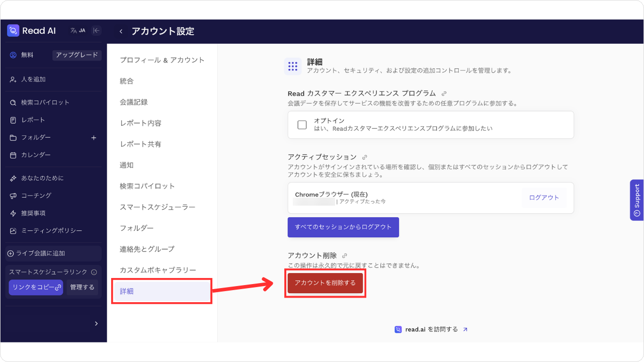The height and width of the screenshot is (362, 644).
Task: Add a new folder with the plus icon
Action: (94, 138)
